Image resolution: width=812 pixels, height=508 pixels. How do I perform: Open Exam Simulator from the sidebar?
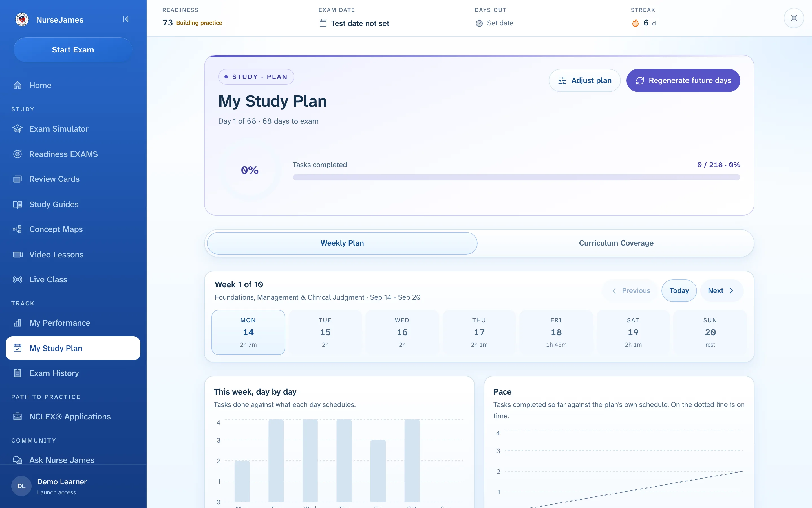[x=73, y=129]
